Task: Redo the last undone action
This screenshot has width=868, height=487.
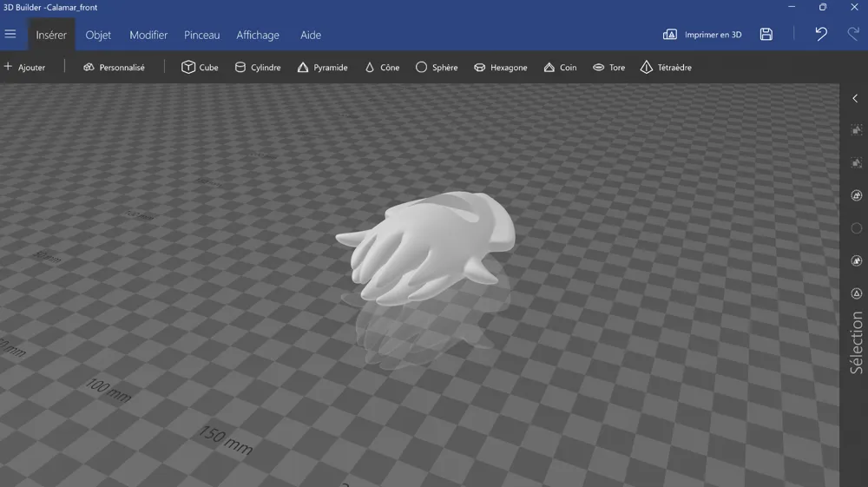Action: click(x=853, y=34)
